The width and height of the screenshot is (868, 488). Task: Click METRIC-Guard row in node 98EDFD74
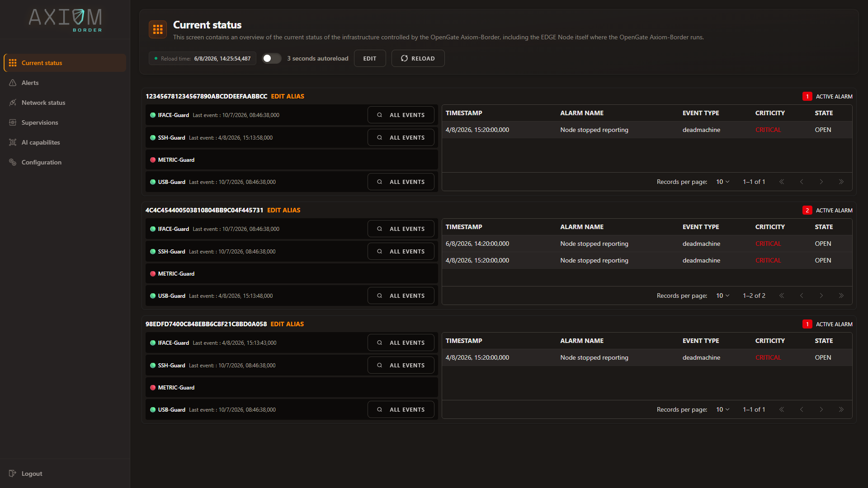(292, 387)
